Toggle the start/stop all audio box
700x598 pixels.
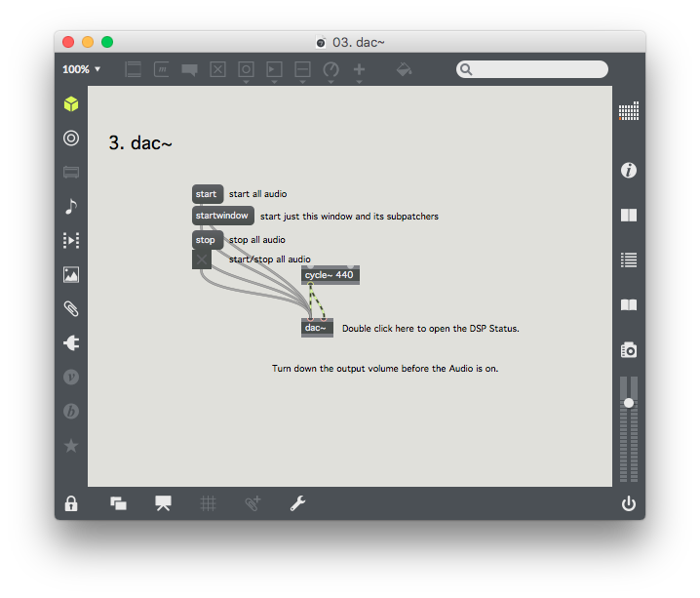(x=202, y=259)
